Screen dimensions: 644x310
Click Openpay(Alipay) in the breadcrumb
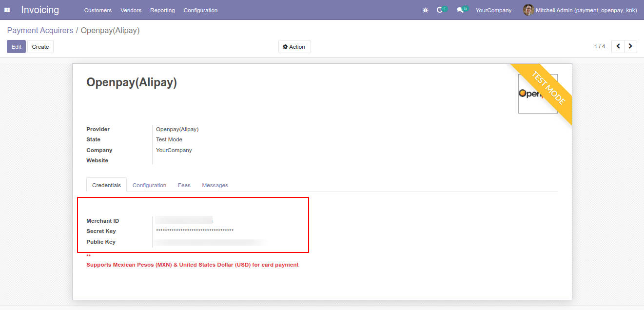tap(110, 30)
